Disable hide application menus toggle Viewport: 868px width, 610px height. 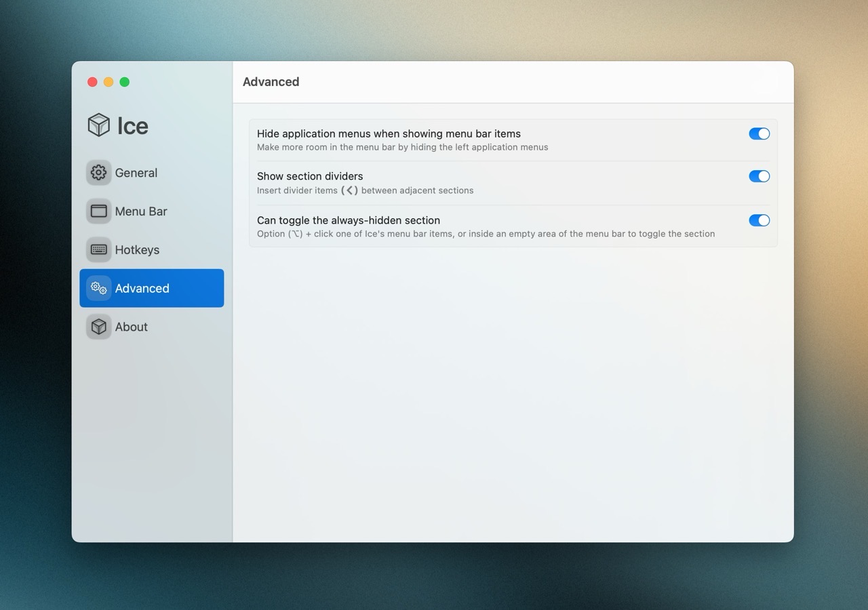(x=759, y=134)
